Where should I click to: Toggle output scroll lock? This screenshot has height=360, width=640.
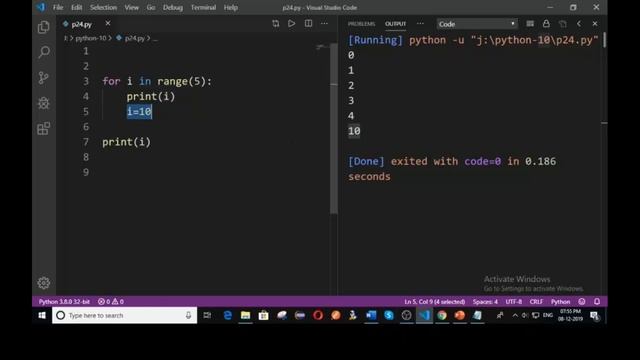546,24
